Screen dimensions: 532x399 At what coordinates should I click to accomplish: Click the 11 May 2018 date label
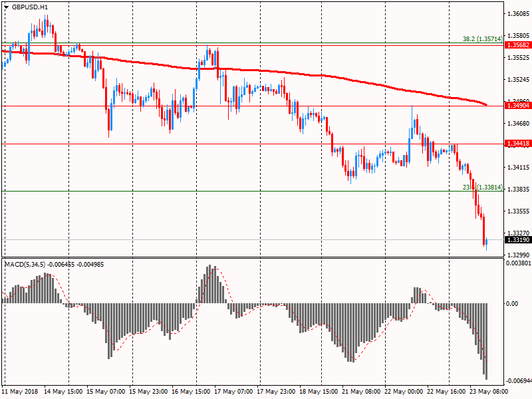point(21,392)
